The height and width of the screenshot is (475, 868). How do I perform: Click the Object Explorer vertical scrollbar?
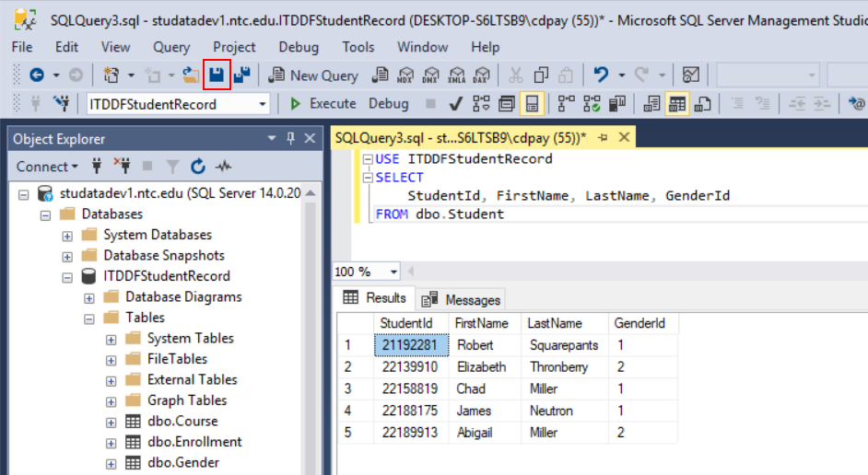[x=311, y=331]
